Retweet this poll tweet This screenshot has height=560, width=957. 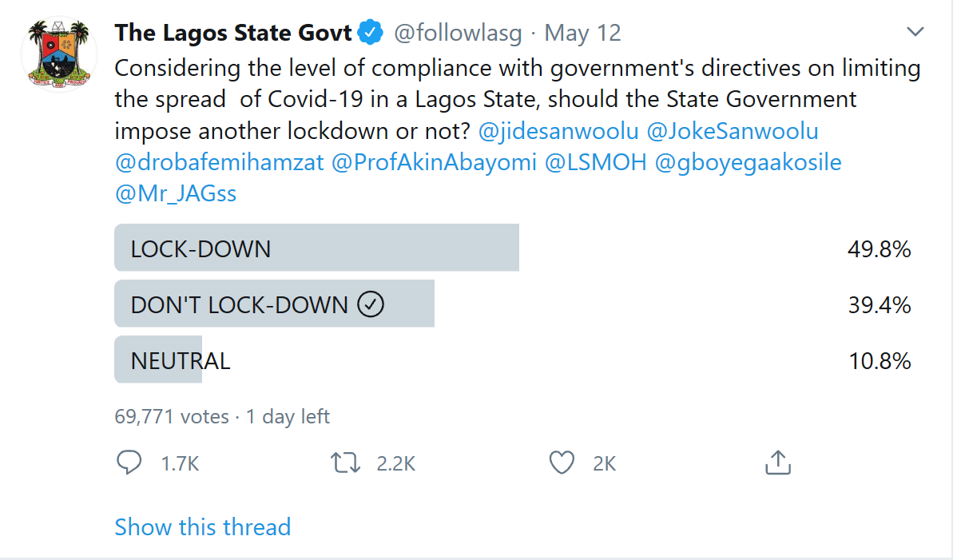click(x=346, y=463)
